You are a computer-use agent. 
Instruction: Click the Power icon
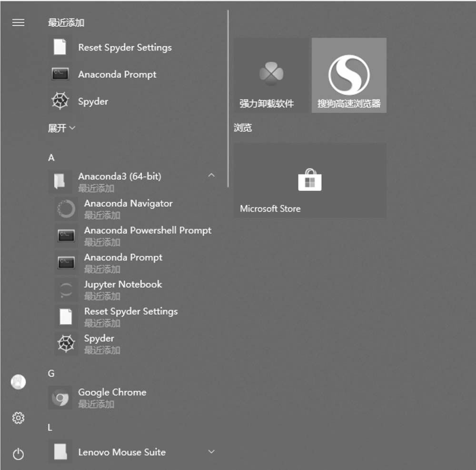(18, 454)
